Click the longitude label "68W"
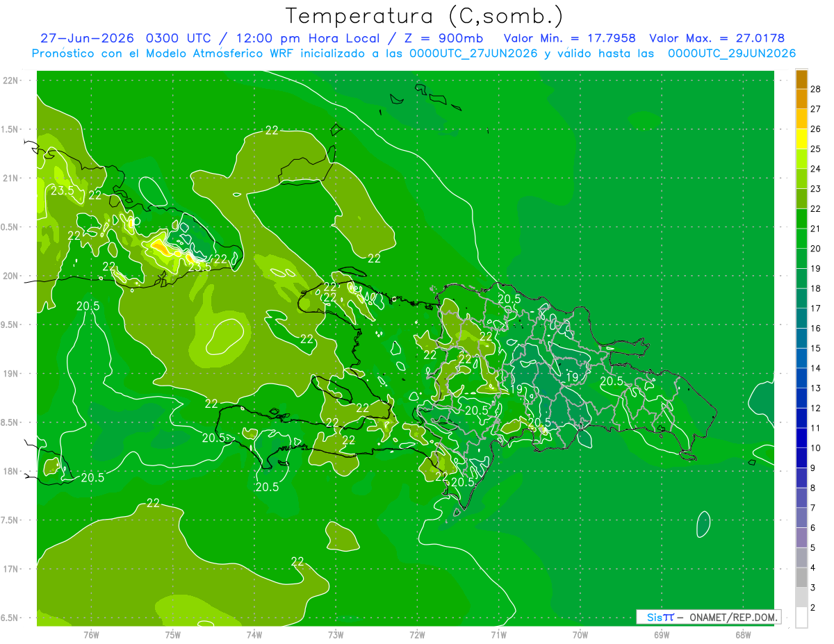This screenshot has height=644, width=834. pyautogui.click(x=743, y=634)
